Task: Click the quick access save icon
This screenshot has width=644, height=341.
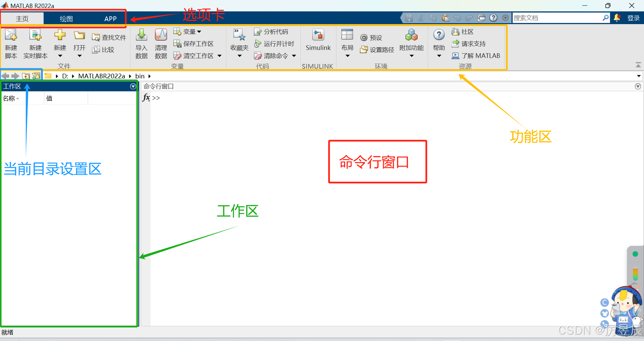Action: click(x=409, y=18)
